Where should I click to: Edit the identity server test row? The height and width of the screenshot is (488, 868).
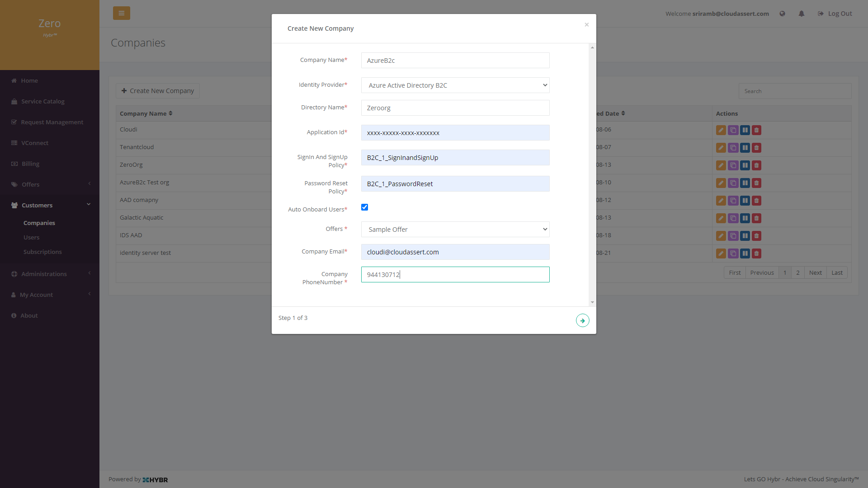721,253
